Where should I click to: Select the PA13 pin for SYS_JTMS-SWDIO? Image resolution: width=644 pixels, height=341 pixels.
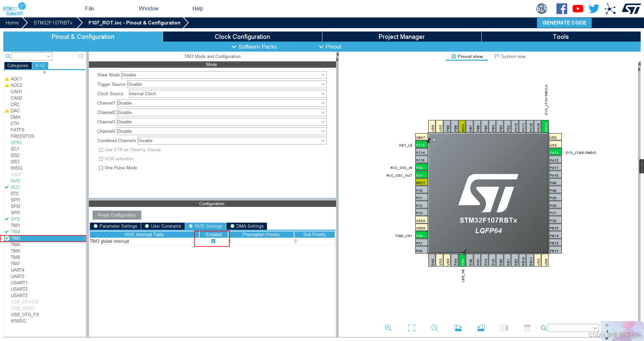click(555, 152)
